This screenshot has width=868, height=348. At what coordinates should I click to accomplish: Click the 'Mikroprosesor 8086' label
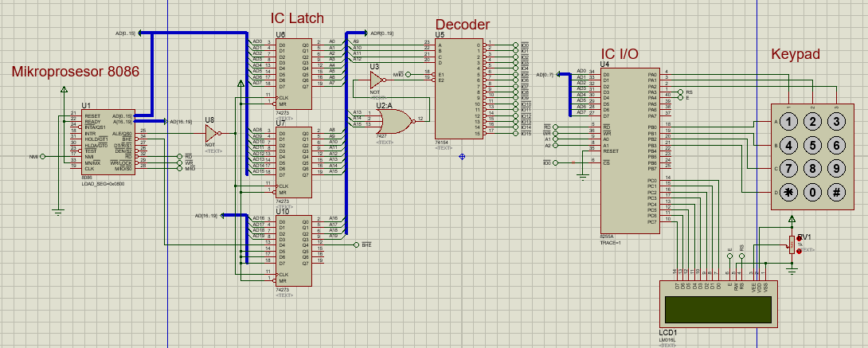(76, 72)
